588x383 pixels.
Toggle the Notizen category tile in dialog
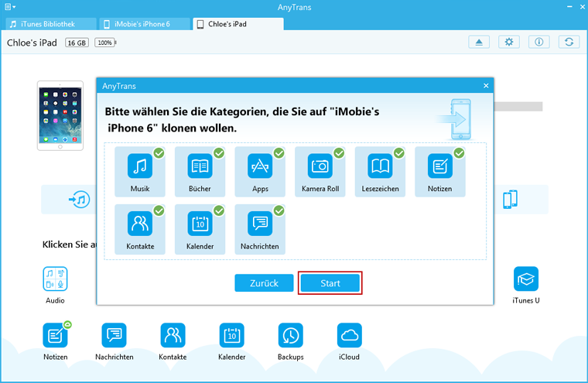coord(440,172)
